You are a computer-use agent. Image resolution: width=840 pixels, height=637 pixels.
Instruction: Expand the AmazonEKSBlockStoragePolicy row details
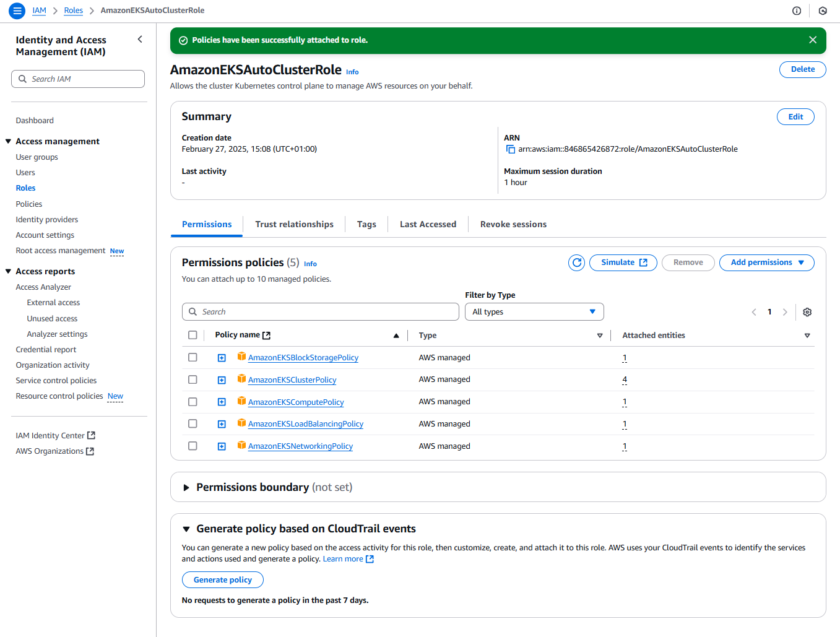[x=222, y=358]
